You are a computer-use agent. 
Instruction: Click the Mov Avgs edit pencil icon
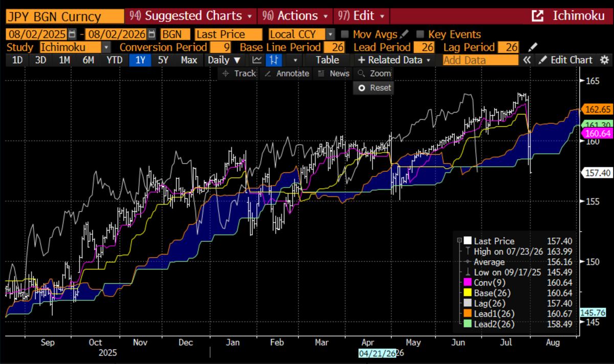click(405, 34)
